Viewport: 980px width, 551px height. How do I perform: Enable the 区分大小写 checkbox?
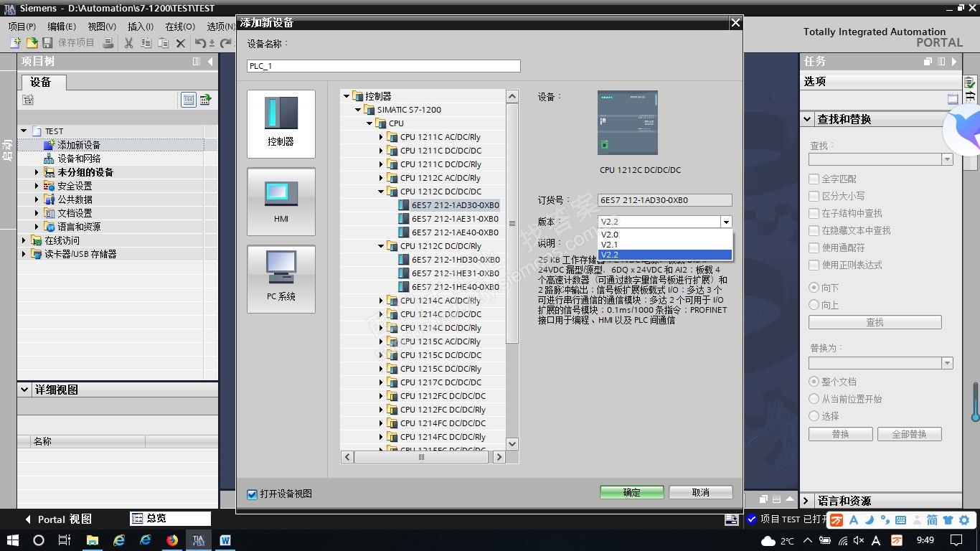(814, 196)
